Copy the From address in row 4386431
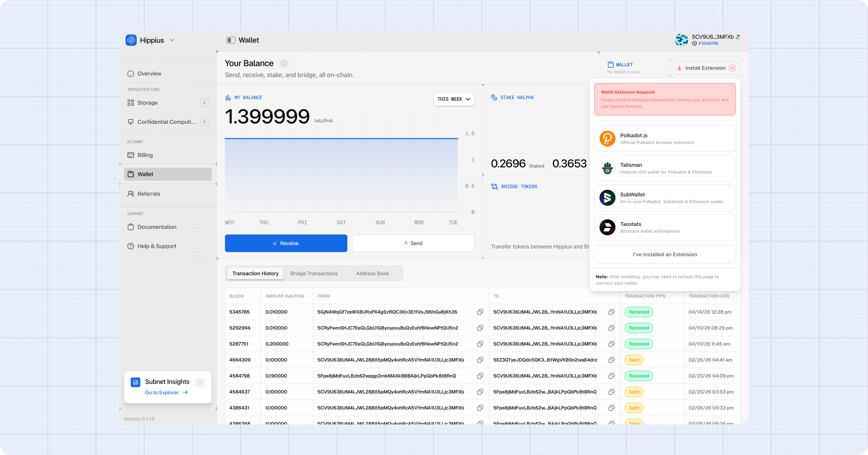Screen dimensions: 868x455 [x=480, y=408]
